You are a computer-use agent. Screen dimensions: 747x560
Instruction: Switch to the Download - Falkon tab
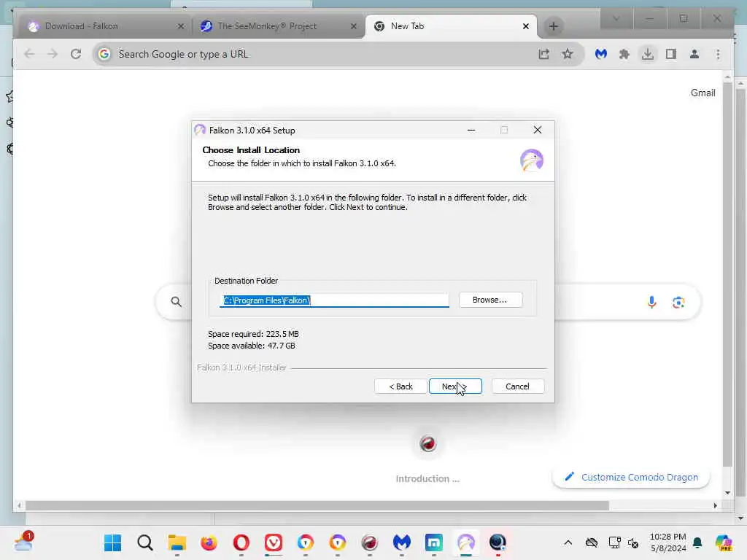click(105, 26)
